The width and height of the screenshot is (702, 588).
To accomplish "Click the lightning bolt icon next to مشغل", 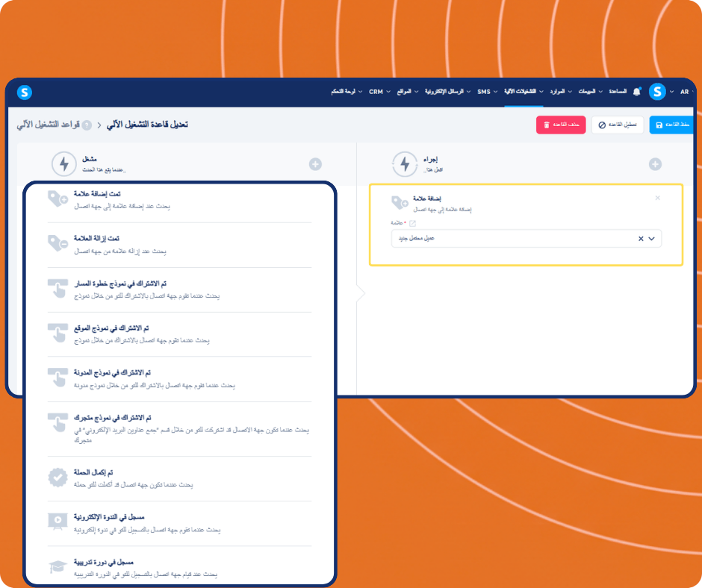I will 64,164.
